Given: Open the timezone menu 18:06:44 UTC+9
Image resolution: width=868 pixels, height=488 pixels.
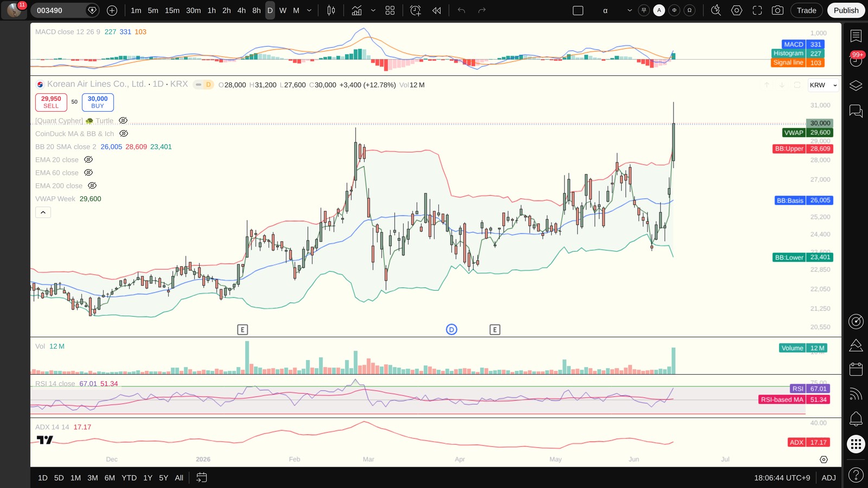Looking at the screenshot, I should click(x=782, y=478).
